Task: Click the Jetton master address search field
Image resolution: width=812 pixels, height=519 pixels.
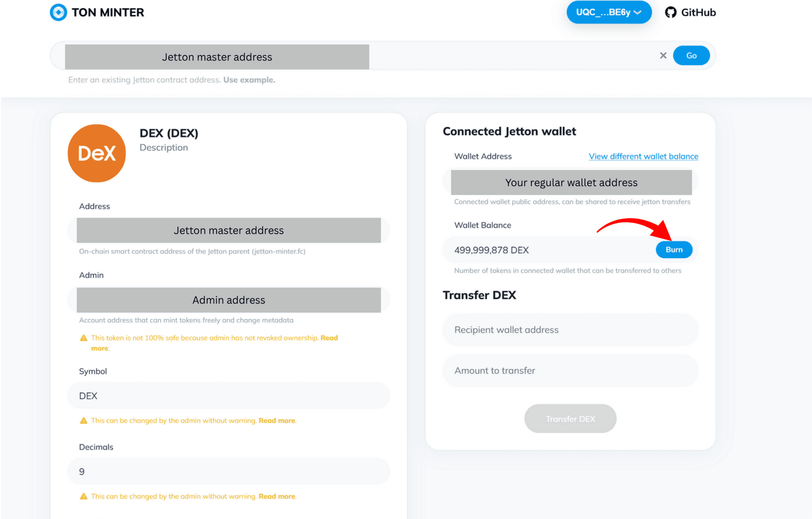Action: coord(354,56)
